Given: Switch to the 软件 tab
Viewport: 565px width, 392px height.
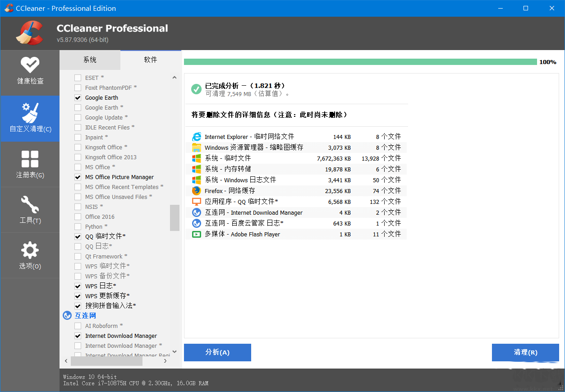Looking at the screenshot, I should tap(151, 60).
